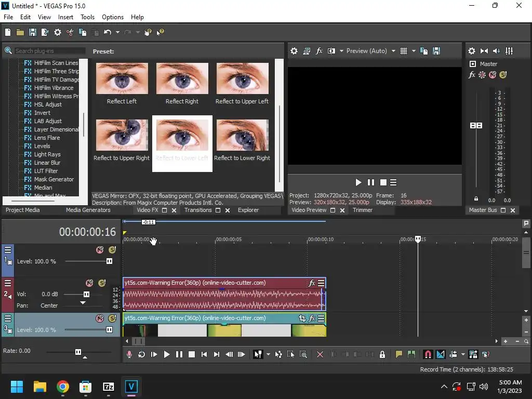Open the File menu
532x399 pixels.
tap(8, 17)
